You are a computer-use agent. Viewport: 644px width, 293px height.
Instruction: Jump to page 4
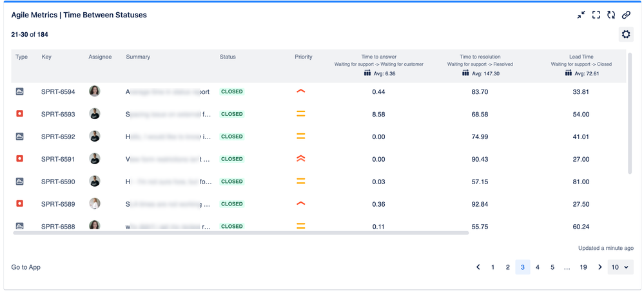tap(538, 267)
